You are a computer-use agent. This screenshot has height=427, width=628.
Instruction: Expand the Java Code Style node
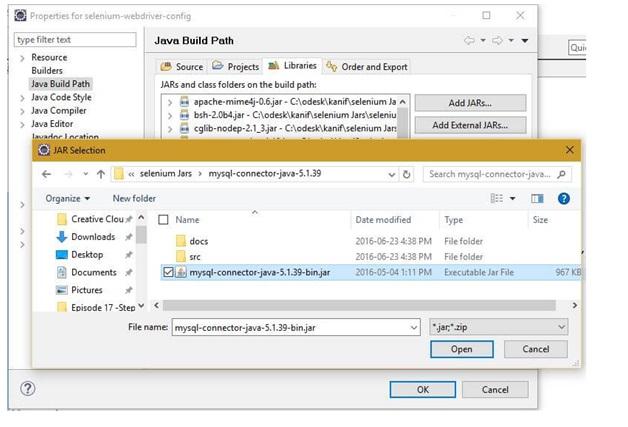22,98
